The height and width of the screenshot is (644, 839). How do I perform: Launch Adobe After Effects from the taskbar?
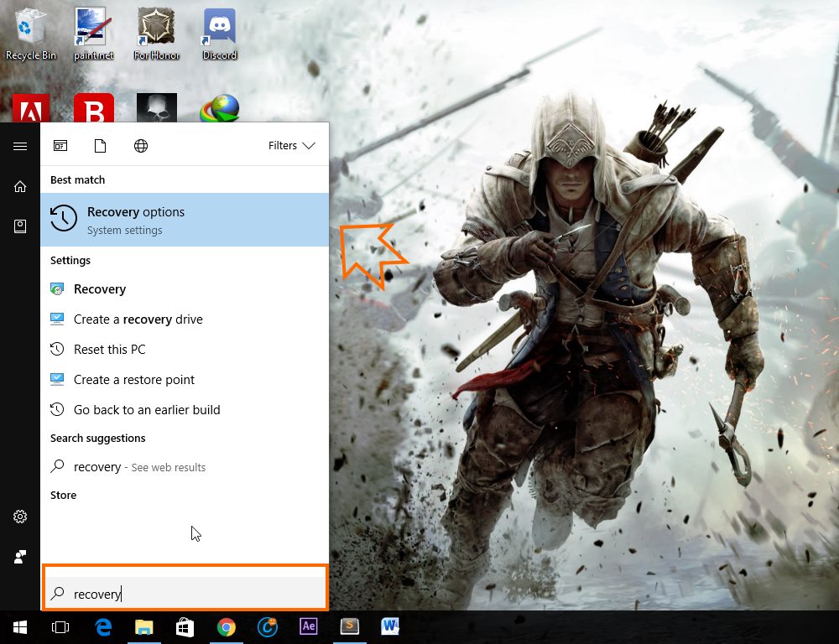click(x=309, y=626)
